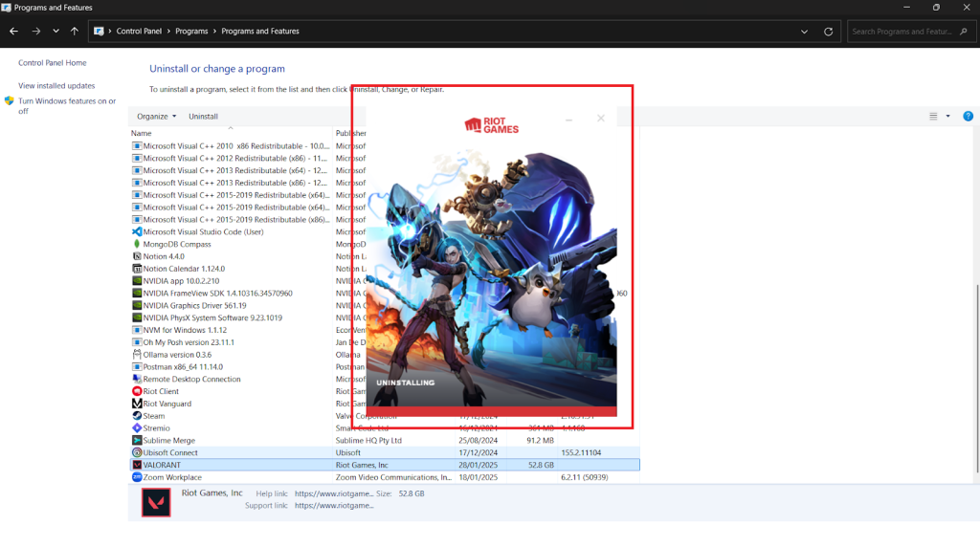Screen dimensions: 980x547
Task: Change view with the view icon
Action: click(x=933, y=116)
